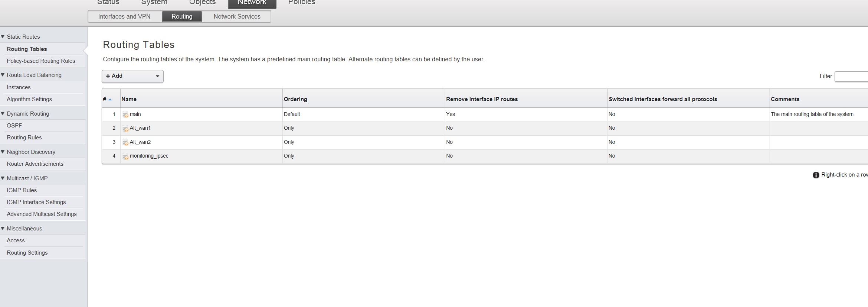Open the Network Services tab
Screen dimensions: 868x307
tap(237, 17)
